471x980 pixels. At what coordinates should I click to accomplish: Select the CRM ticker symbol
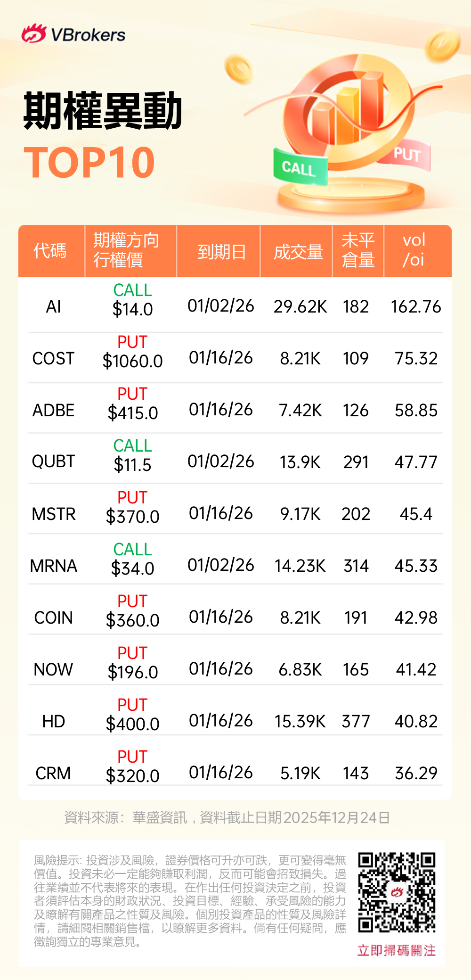53,773
